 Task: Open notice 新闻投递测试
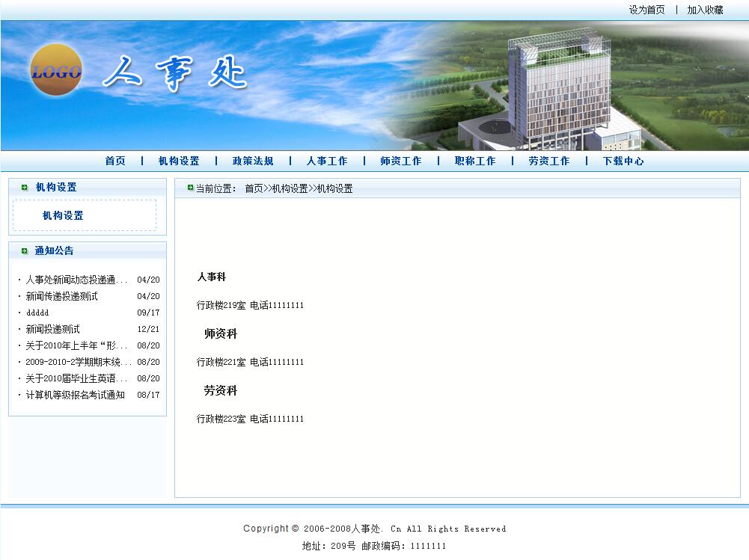pos(52,330)
